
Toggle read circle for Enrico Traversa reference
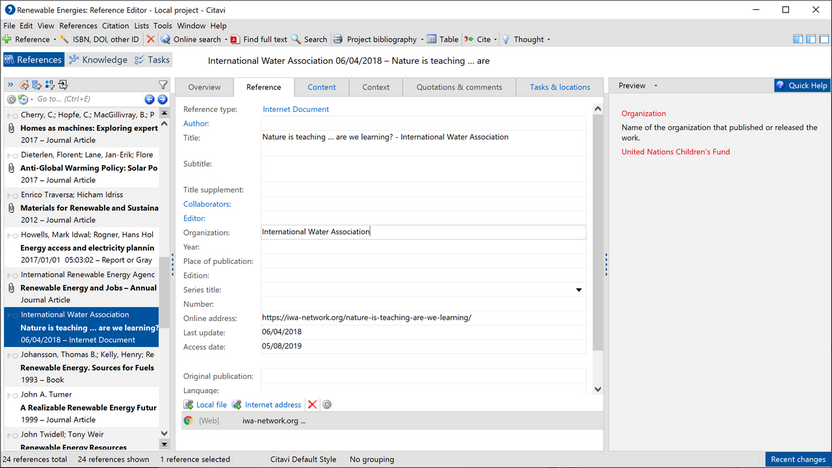[x=15, y=195]
